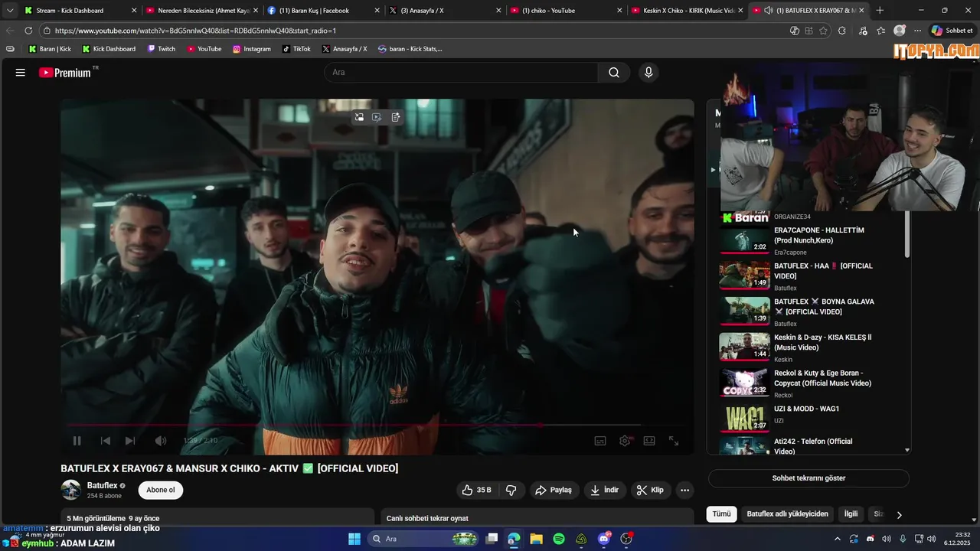Open Spotify from the taskbar

tap(559, 539)
